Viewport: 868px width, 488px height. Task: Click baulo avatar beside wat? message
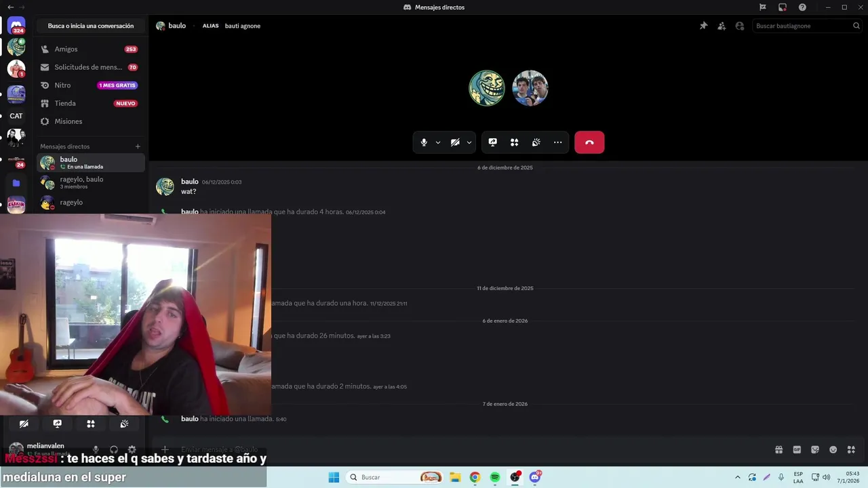coord(165,186)
